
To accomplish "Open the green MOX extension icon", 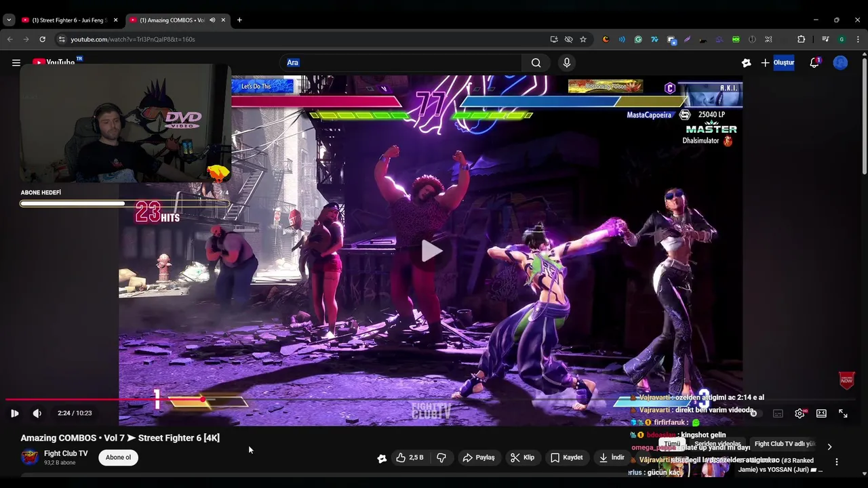I will [736, 39].
